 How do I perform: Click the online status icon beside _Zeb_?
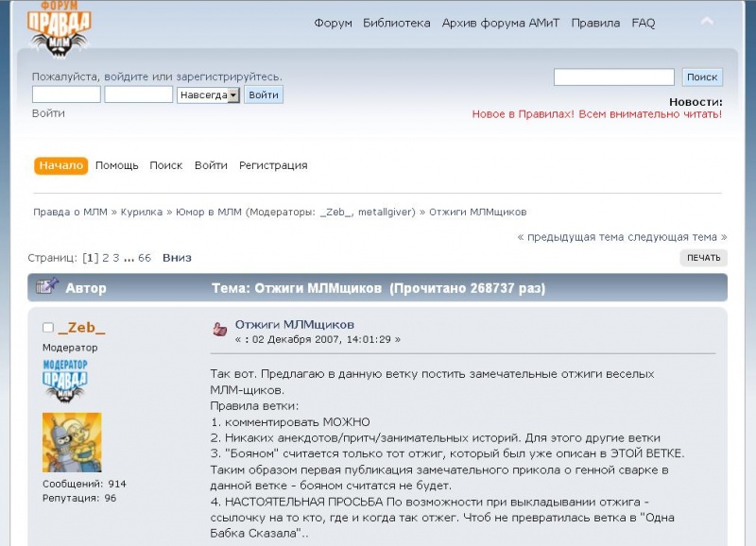[x=48, y=328]
